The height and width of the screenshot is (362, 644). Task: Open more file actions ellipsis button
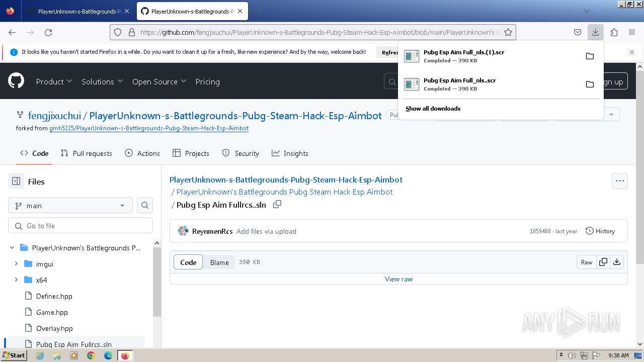click(x=620, y=181)
